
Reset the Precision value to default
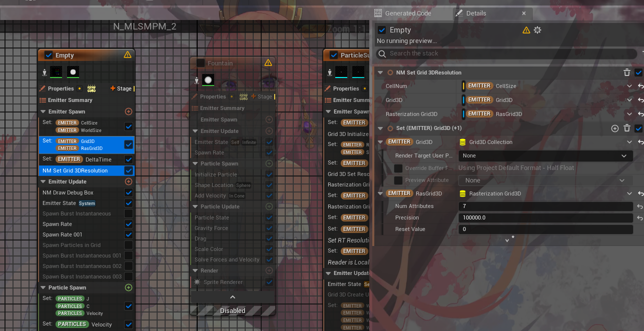tap(640, 218)
